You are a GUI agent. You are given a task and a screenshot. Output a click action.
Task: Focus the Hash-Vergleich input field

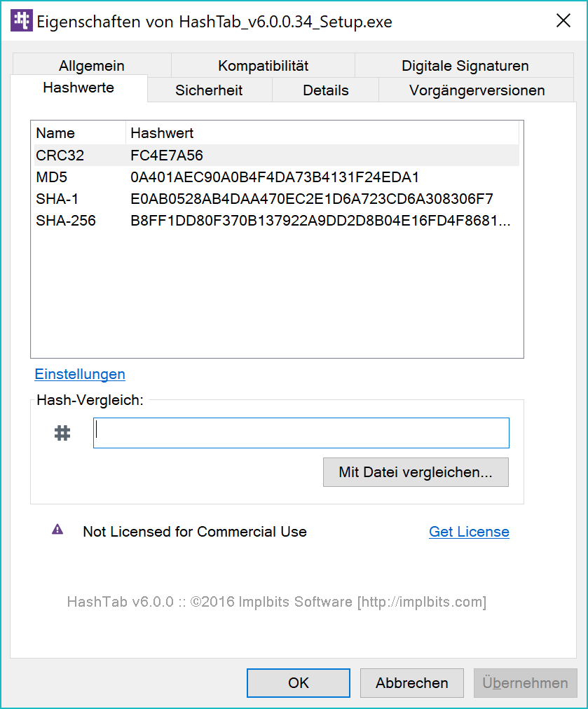pyautogui.click(x=301, y=433)
